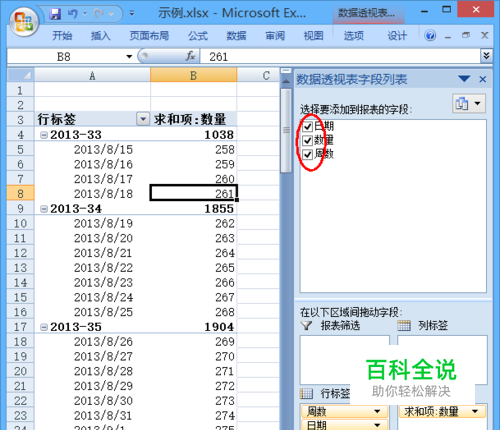This screenshot has height=430, width=500.
Task: Restore the workbook window inside the ribbon
Action: 466,35
